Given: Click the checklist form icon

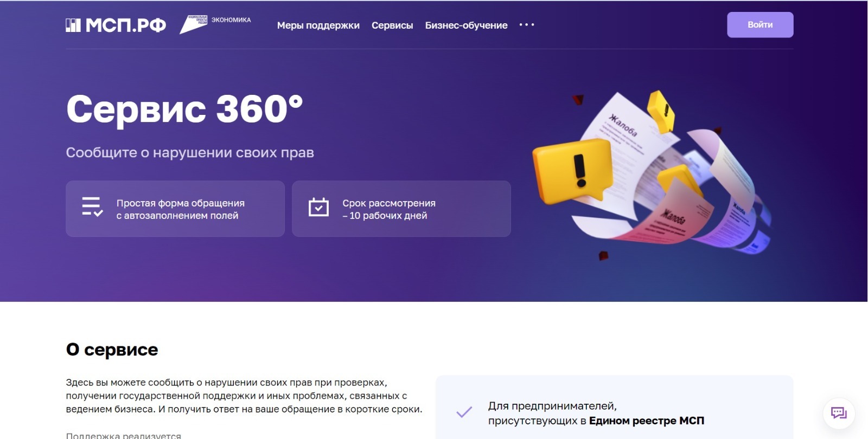Looking at the screenshot, I should pos(92,207).
